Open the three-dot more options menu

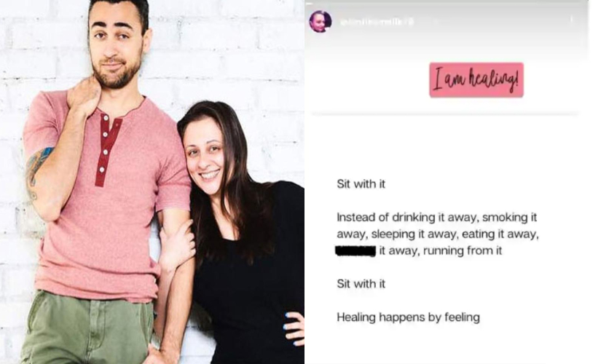click(571, 20)
